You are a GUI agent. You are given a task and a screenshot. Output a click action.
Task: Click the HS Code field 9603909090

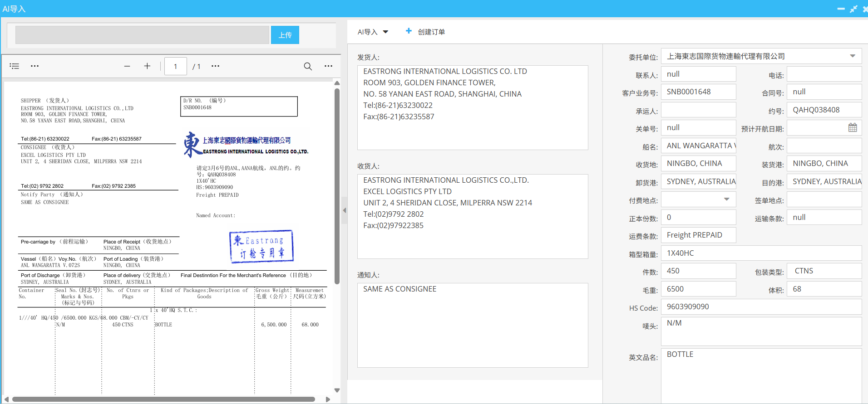[x=761, y=307]
